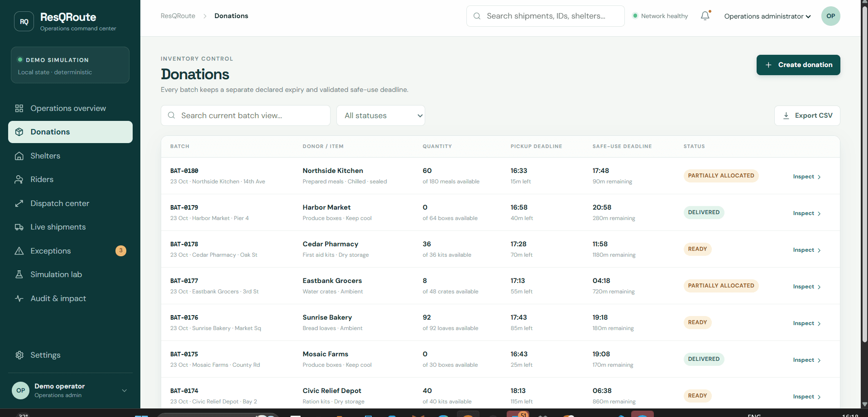Inspect the Cedar Pharmacy batch BAT-0178
Image resolution: width=868 pixels, height=417 pixels.
807,250
